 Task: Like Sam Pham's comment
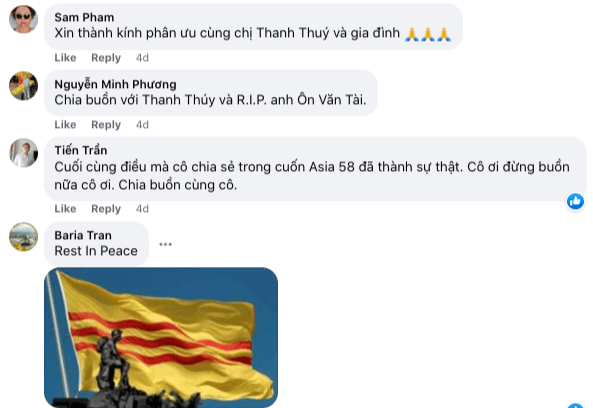point(65,58)
